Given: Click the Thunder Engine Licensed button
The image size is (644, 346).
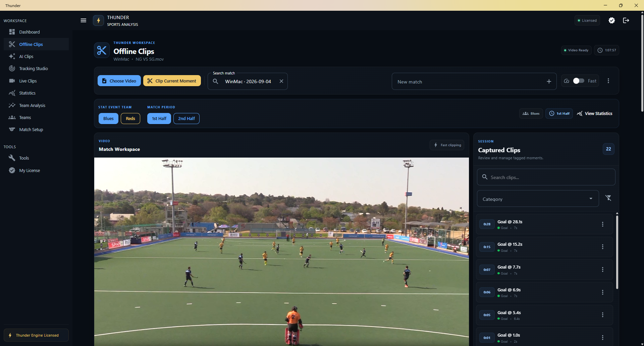Looking at the screenshot, I should click(x=36, y=335).
